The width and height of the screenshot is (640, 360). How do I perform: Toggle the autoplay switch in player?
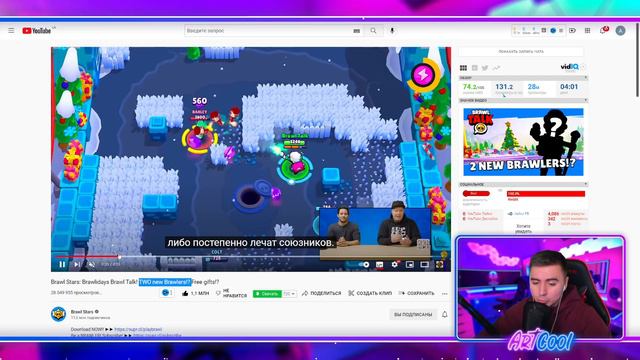tap(364, 264)
